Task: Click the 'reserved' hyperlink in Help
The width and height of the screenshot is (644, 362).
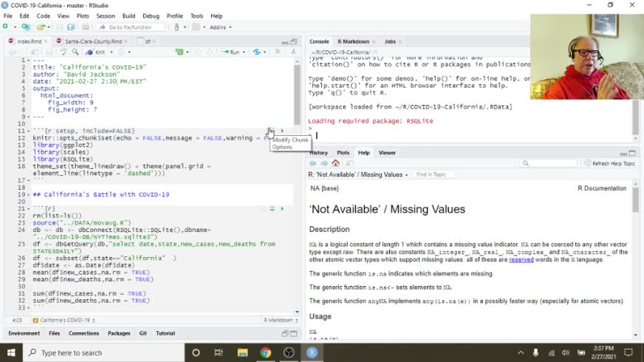Action: pyautogui.click(x=521, y=260)
